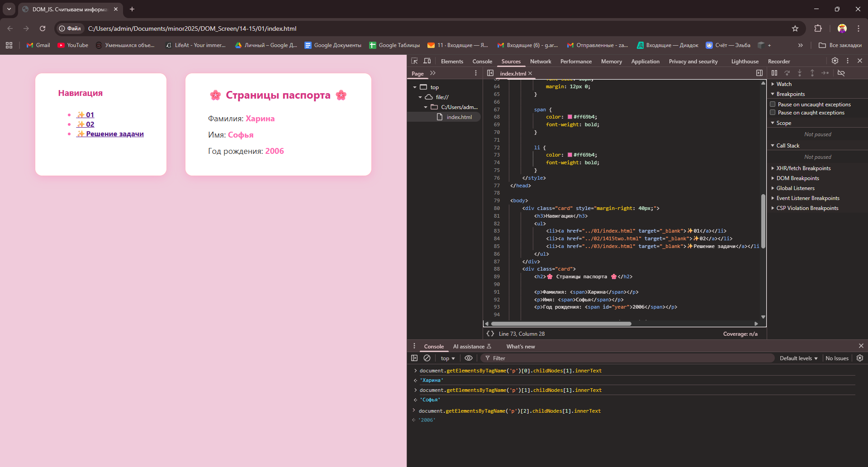Click the #ff69b4 color swatch on line 68
Image resolution: width=868 pixels, height=467 pixels.
[x=570, y=117]
